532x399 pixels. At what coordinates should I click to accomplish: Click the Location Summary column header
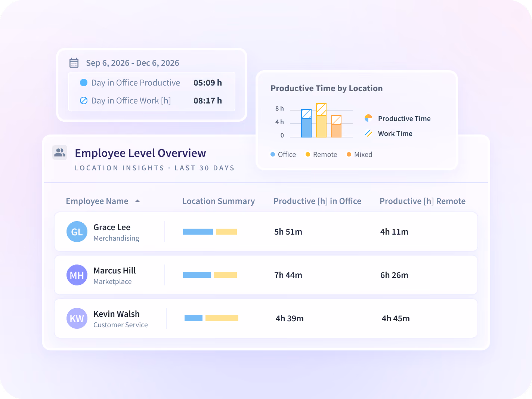pyautogui.click(x=219, y=201)
